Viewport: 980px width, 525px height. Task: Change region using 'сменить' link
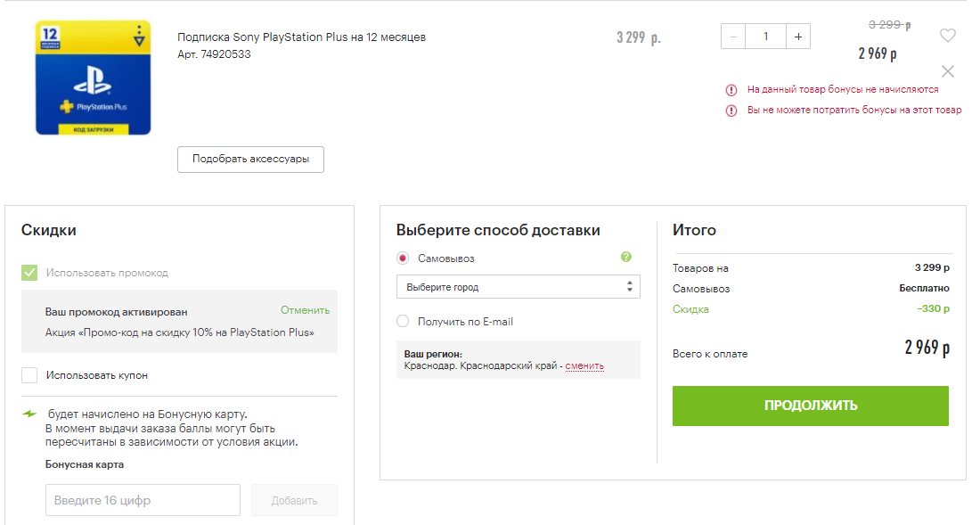pos(584,365)
